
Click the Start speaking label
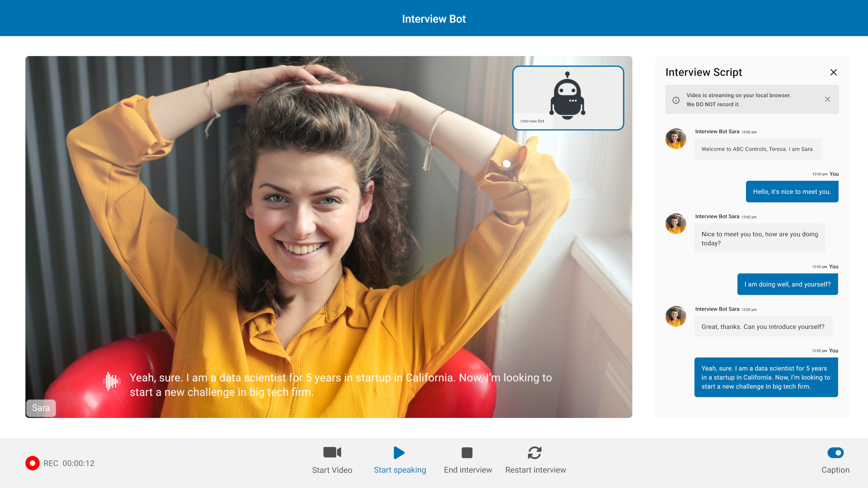400,470
